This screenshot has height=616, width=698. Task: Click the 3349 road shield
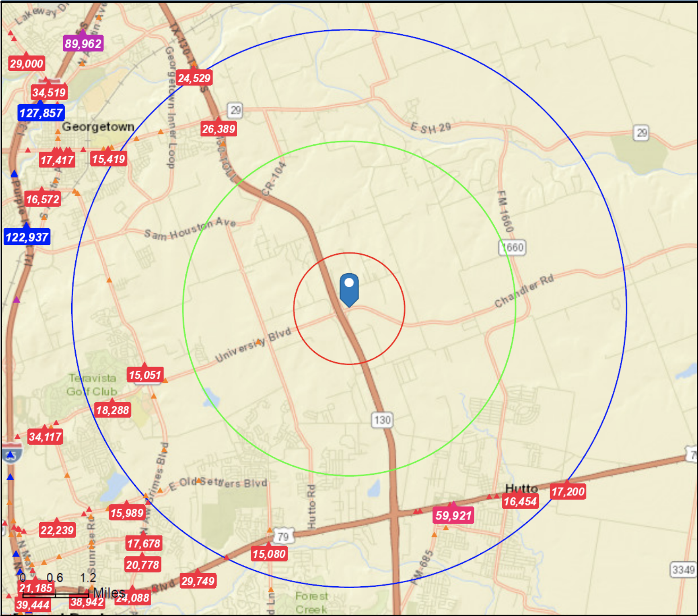pyautogui.click(x=683, y=570)
